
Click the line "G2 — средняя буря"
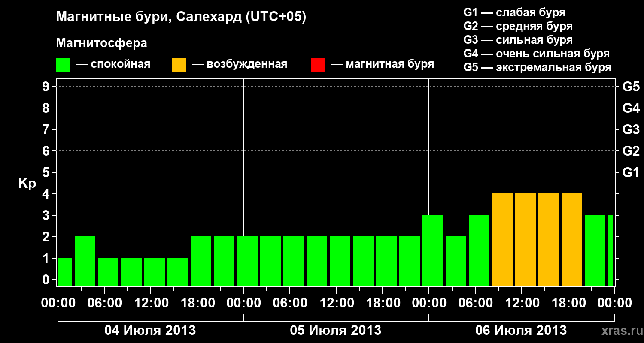(x=518, y=26)
